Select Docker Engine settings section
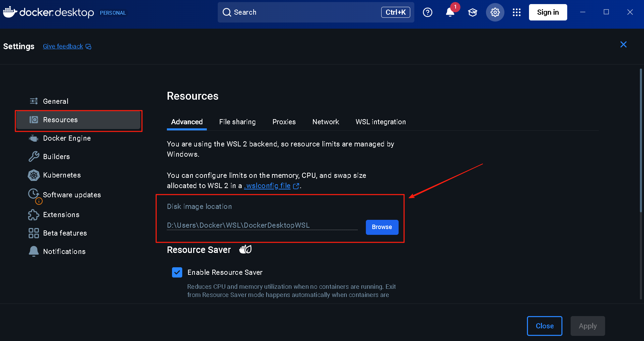This screenshot has height=341, width=644. point(78,138)
